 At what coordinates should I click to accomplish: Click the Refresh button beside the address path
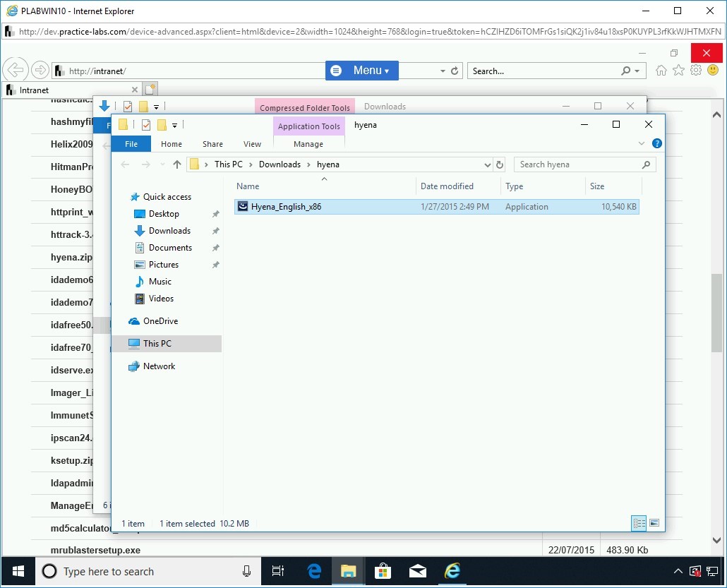(500, 164)
